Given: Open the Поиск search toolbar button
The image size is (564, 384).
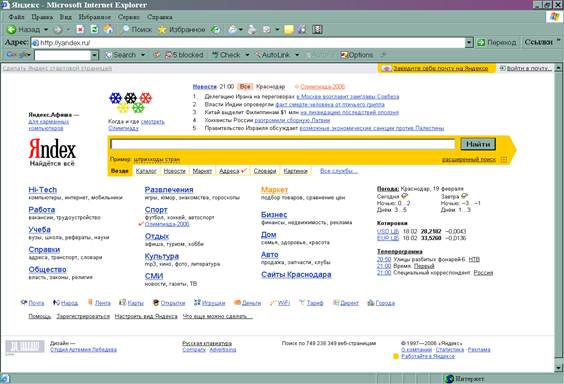Looking at the screenshot, I should pos(137,29).
